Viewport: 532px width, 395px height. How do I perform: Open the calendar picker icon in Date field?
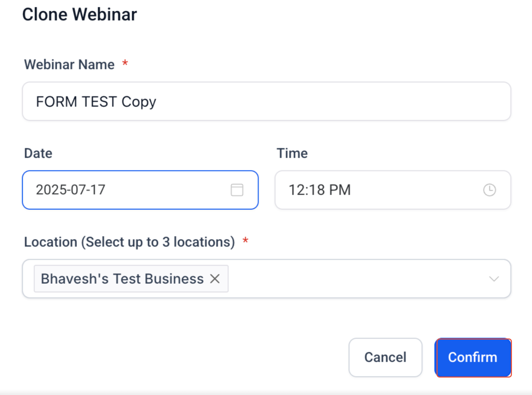[237, 190]
